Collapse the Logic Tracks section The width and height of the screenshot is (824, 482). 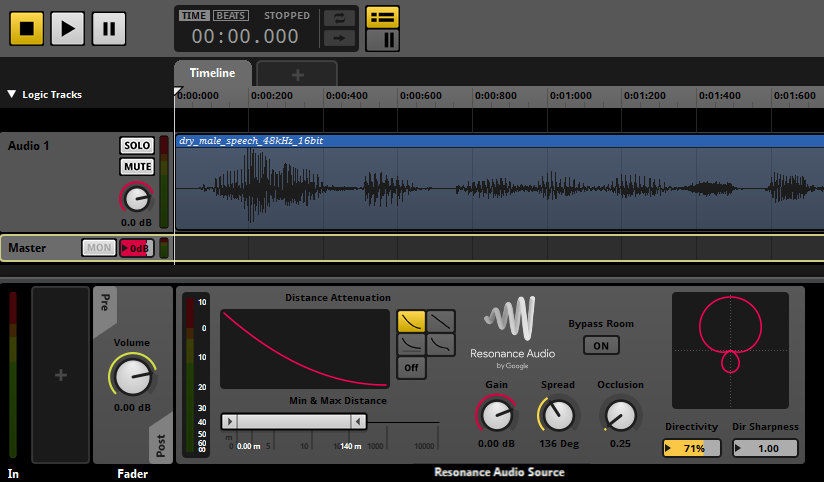[12, 94]
